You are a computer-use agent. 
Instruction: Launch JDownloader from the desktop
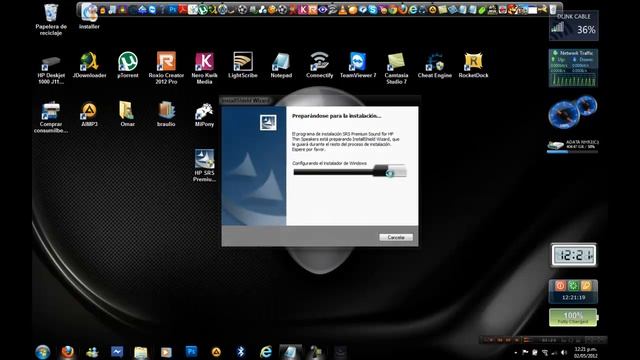[89, 65]
